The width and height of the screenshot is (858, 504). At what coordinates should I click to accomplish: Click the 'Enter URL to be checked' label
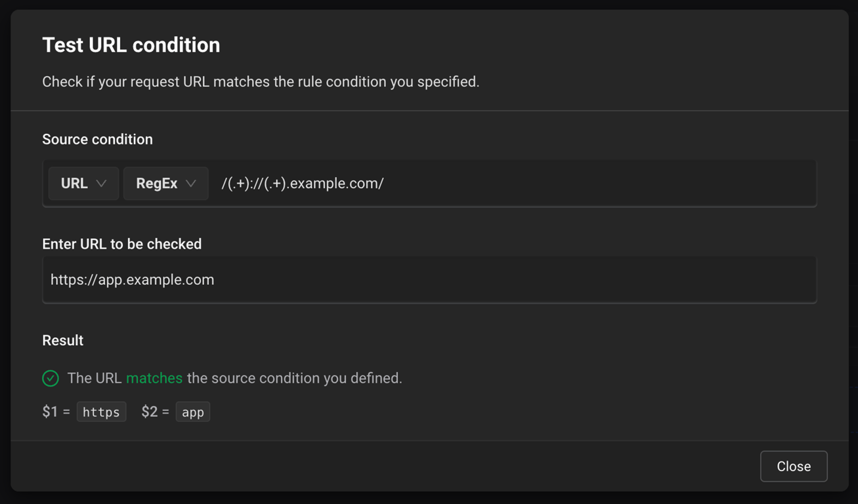(x=121, y=244)
